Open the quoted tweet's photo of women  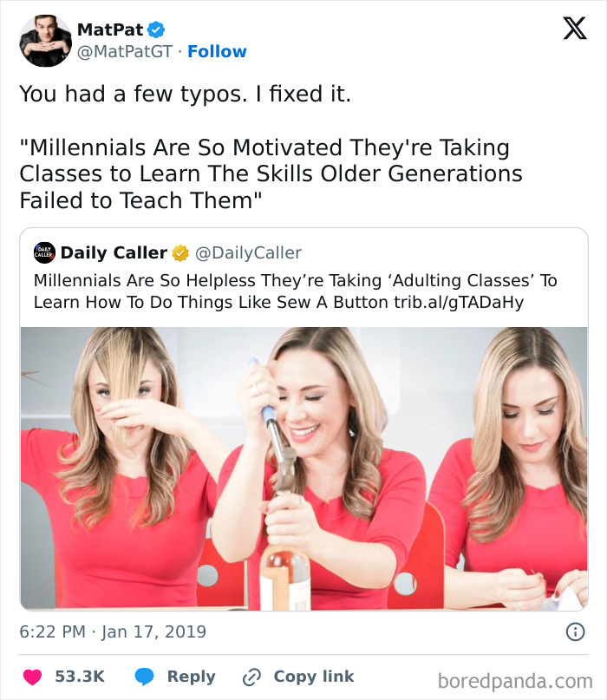pyautogui.click(x=303, y=468)
